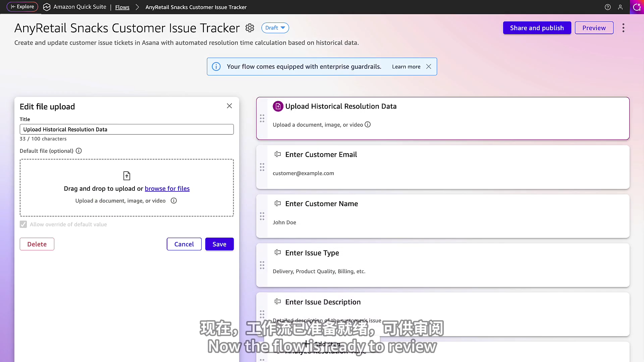Click the upload file icon in drop zone

coord(127,176)
